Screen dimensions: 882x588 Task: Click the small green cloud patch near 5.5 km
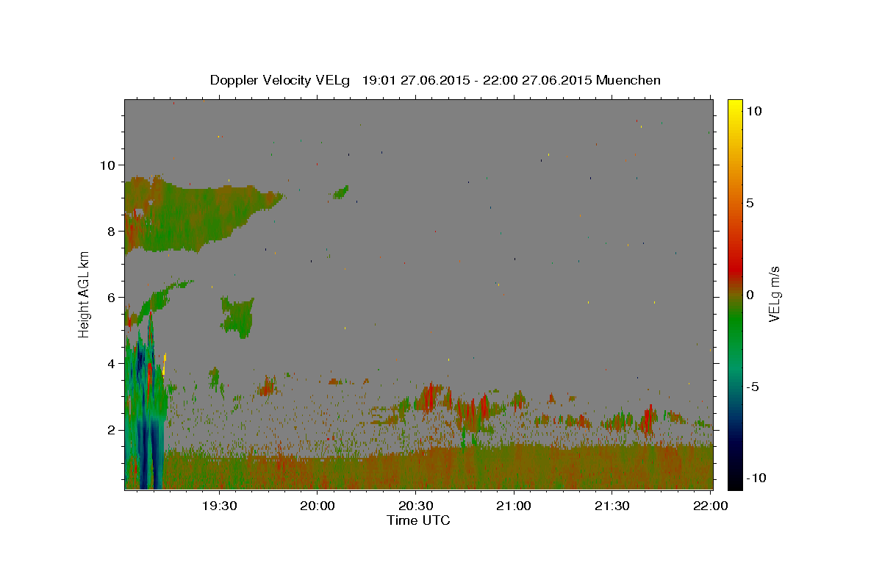237,317
